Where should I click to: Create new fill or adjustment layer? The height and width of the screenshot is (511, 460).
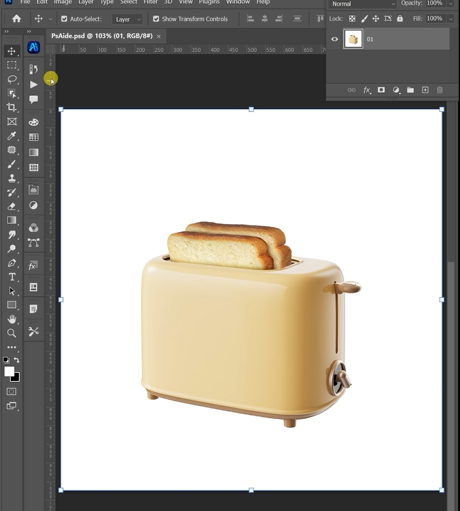[x=396, y=90]
